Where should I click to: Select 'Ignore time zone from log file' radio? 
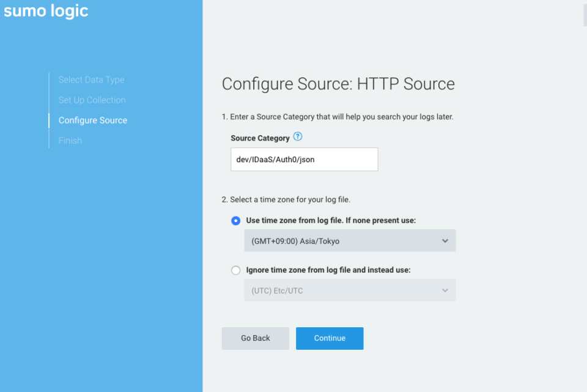(x=235, y=270)
